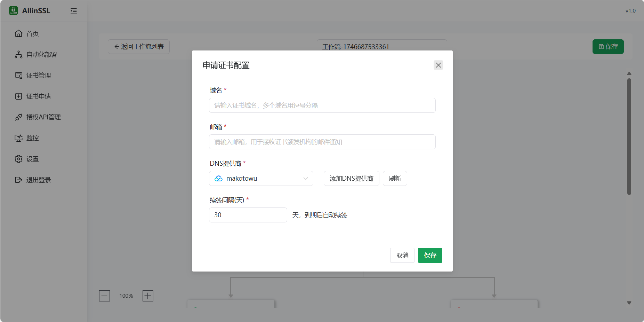Image resolution: width=644 pixels, height=322 pixels.
Task: Click 取消 to cancel the dialog
Action: tap(402, 255)
